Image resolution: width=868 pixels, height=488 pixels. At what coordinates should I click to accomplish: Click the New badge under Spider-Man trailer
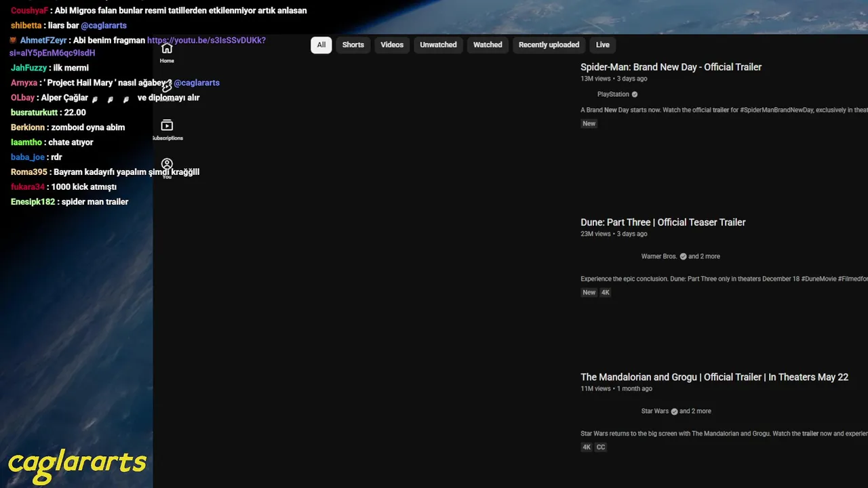(589, 123)
